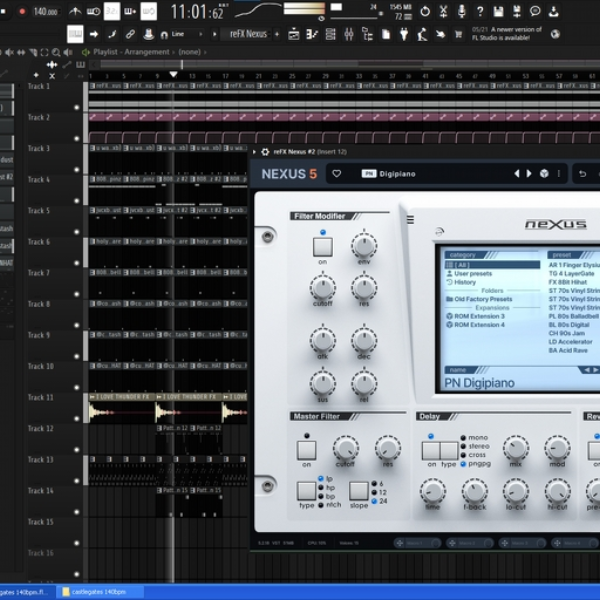Select the 12 slope option
The height and width of the screenshot is (600, 600).
click(x=379, y=492)
